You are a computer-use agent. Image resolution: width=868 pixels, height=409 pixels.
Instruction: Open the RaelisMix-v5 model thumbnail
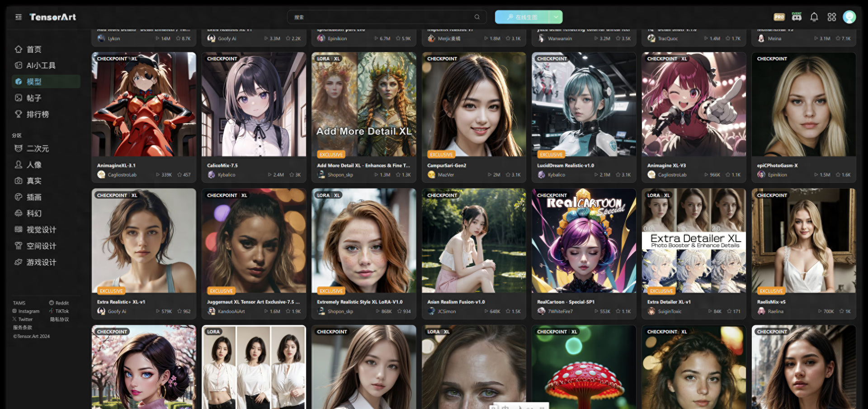click(x=804, y=241)
